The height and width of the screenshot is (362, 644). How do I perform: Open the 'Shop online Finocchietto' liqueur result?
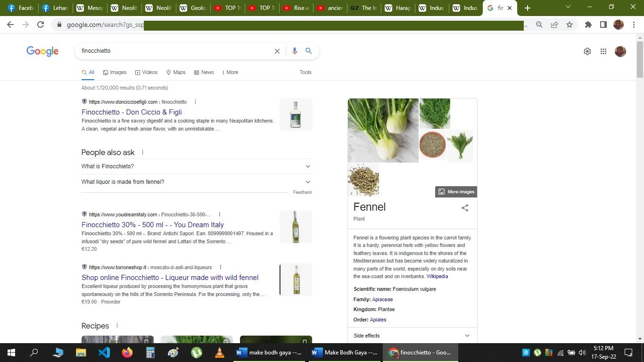(170, 278)
